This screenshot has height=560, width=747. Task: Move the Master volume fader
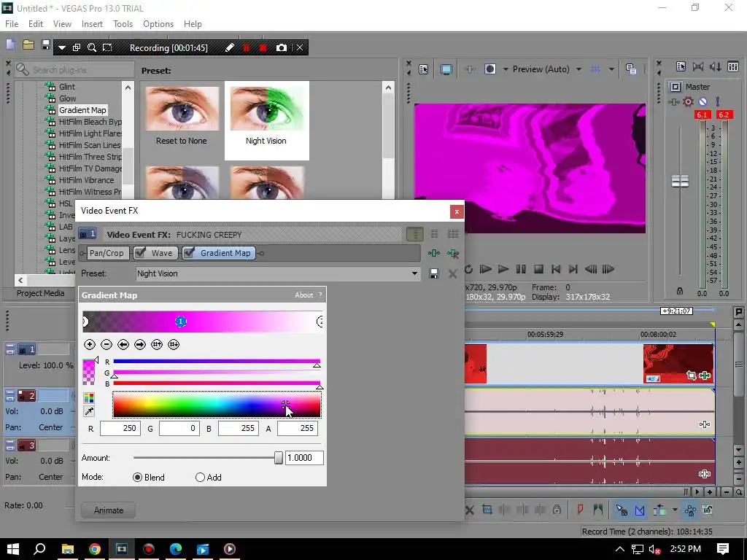[680, 181]
